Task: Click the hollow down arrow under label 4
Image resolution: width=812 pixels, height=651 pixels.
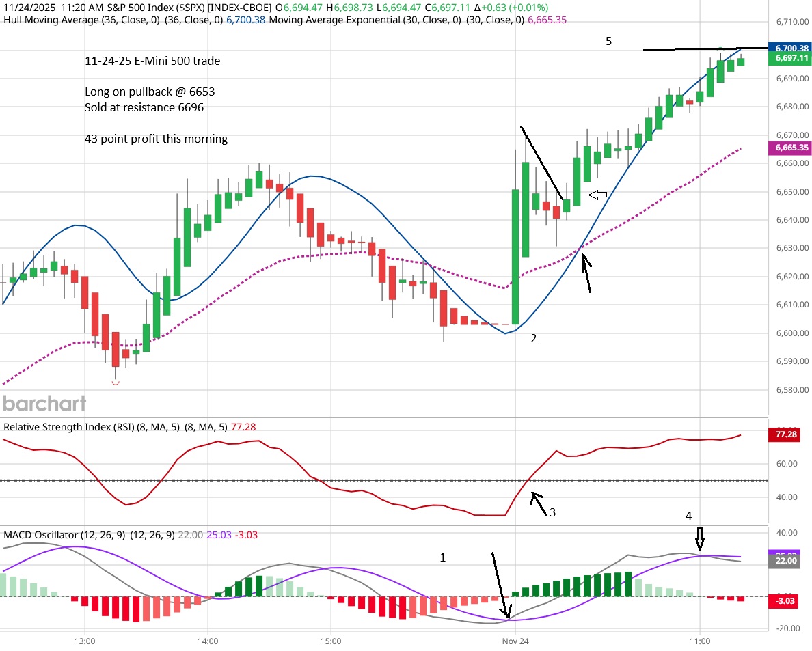Action: point(699,538)
